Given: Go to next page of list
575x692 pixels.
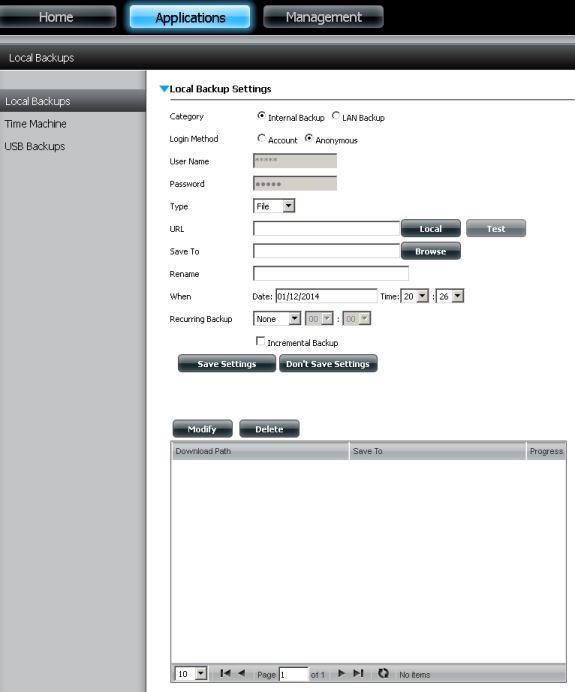Looking at the screenshot, I should [x=341, y=673].
